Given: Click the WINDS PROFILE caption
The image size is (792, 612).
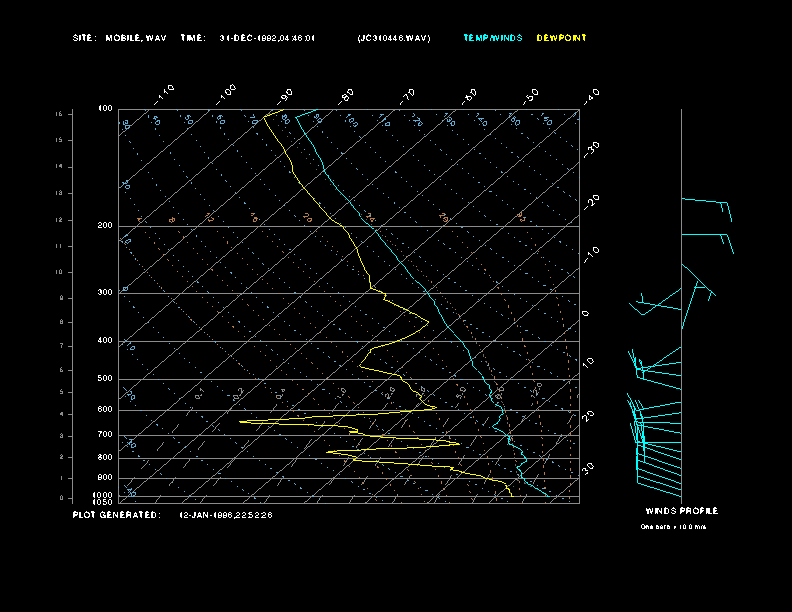Looking at the screenshot, I should [x=681, y=511].
